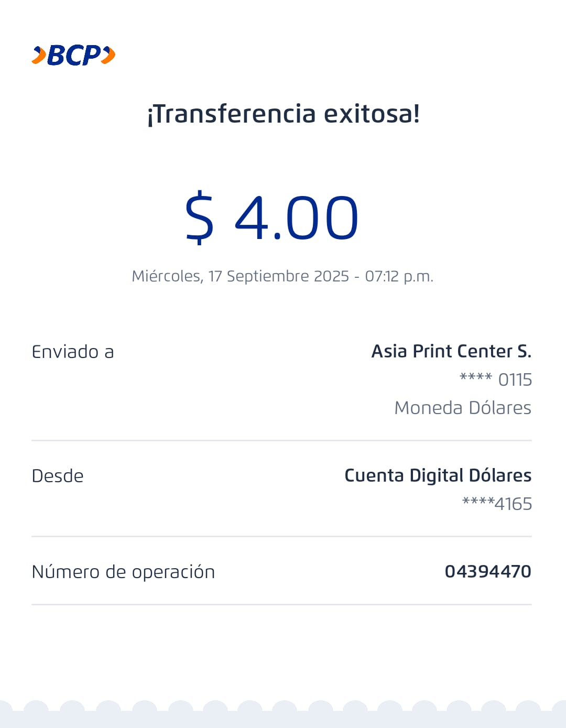Click the right orange chevron in logo
Image resolution: width=566 pixels, height=728 pixels.
point(108,55)
